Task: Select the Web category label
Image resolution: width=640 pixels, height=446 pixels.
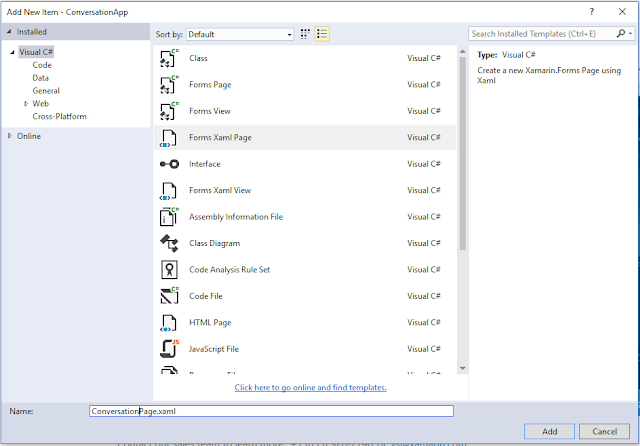Action: pos(40,104)
